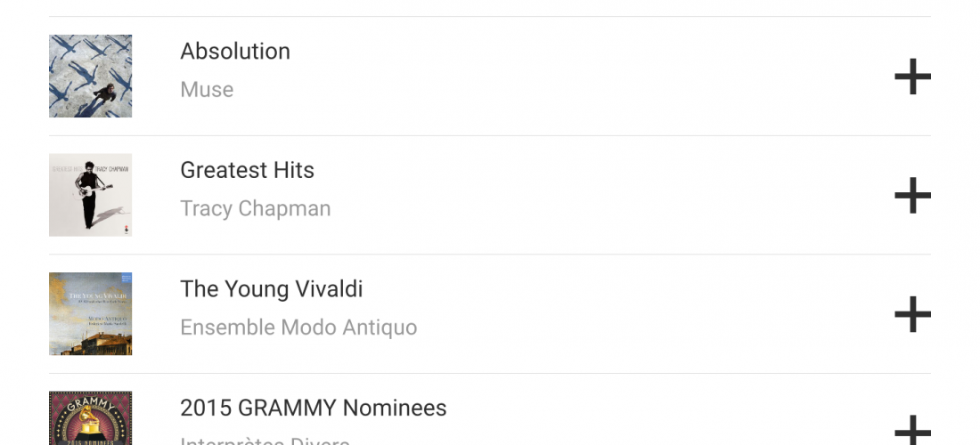View the artist Muse
The height and width of the screenshot is (445, 980).
pyautogui.click(x=207, y=90)
